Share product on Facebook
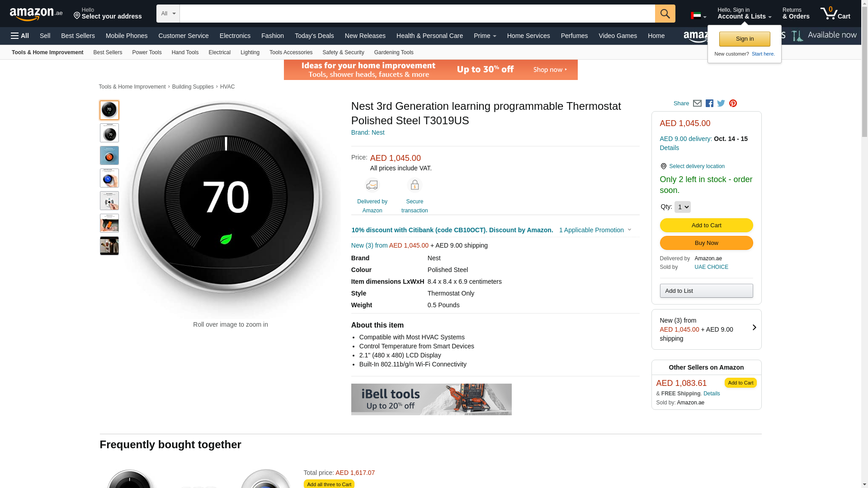868x488 pixels. tap(709, 103)
